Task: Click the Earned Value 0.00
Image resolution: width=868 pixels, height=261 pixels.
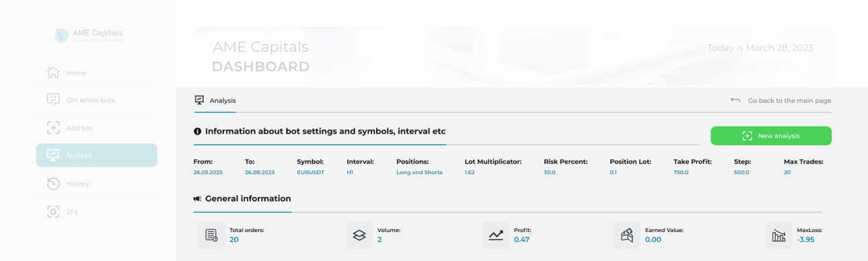Action: pyautogui.click(x=653, y=239)
